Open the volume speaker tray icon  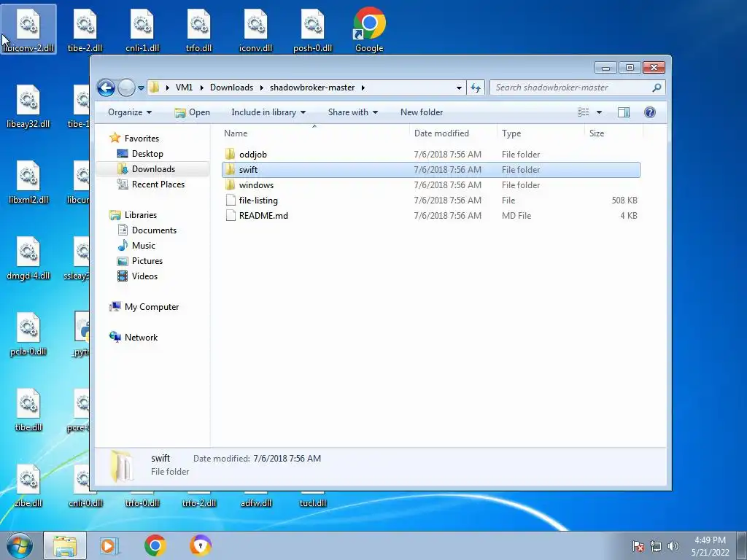click(673, 546)
